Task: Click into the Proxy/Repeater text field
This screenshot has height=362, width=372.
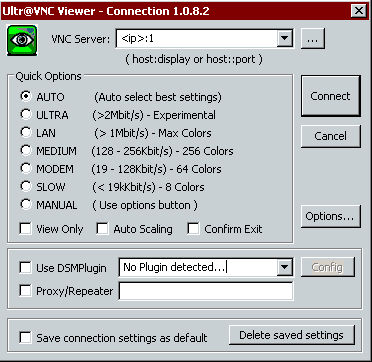Action: (206, 291)
